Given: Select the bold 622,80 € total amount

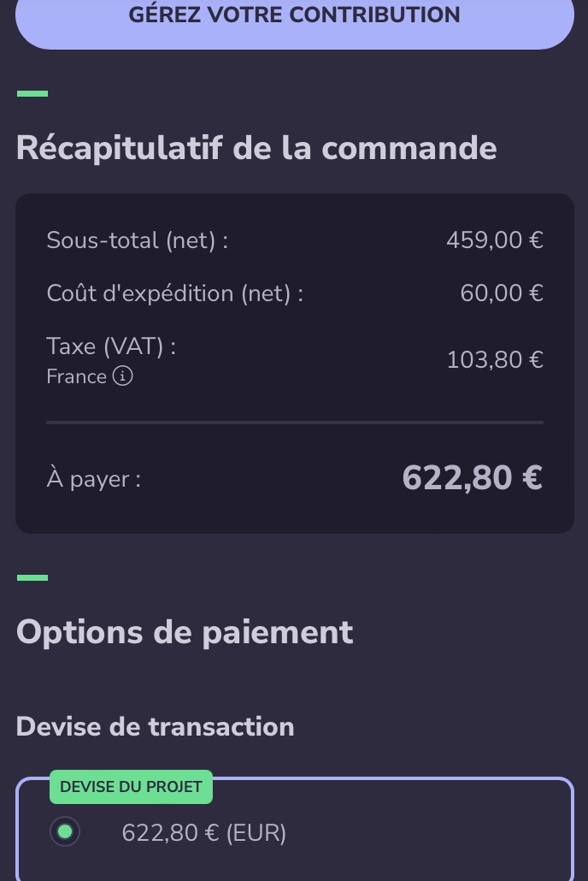Looking at the screenshot, I should point(472,477).
